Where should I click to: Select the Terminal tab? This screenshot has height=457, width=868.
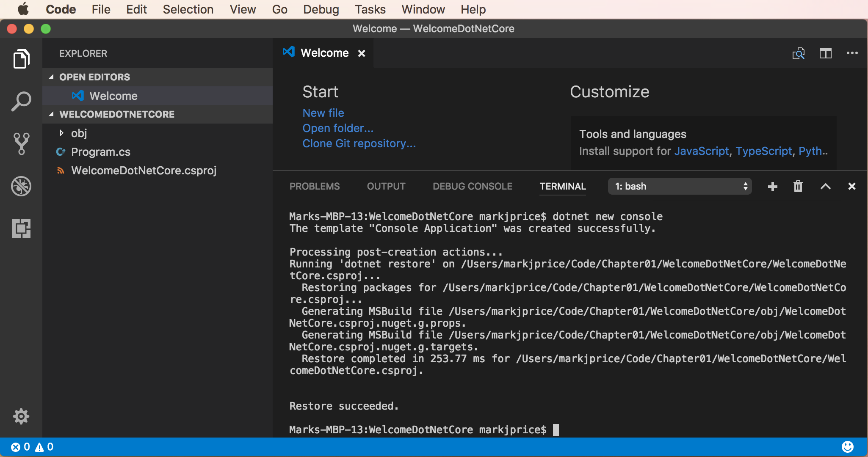point(563,186)
